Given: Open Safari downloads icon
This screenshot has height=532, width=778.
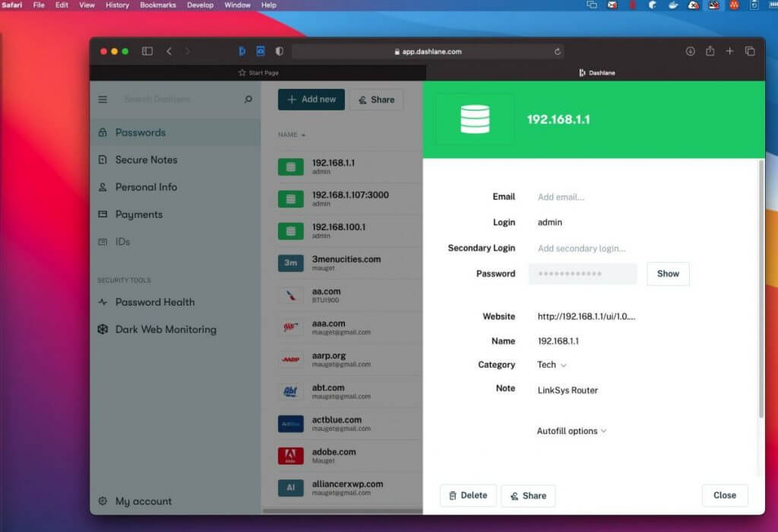Looking at the screenshot, I should click(x=690, y=52).
